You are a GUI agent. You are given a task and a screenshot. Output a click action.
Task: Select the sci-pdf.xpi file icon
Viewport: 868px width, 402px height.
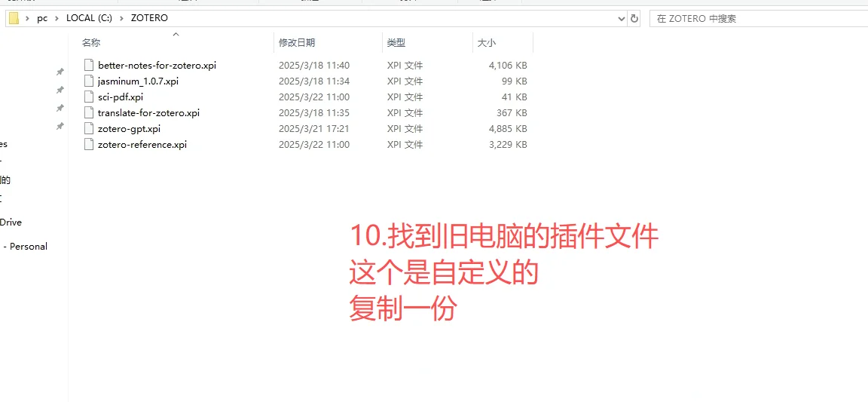89,97
